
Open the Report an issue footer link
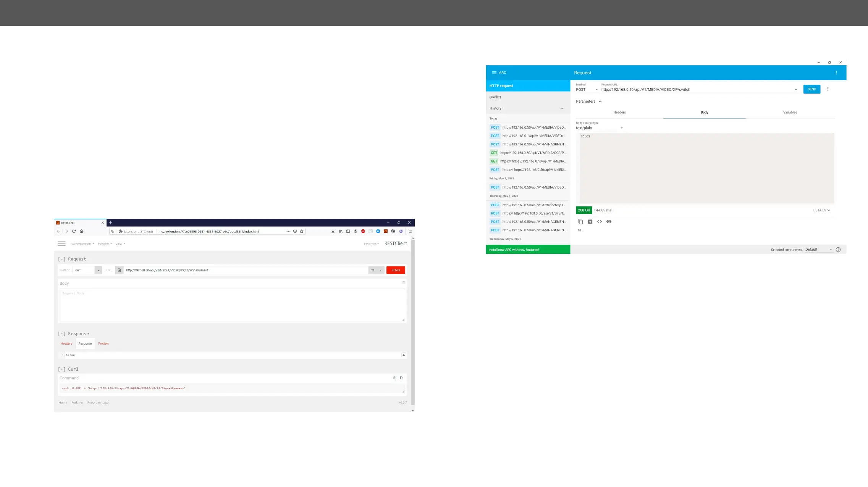click(x=98, y=403)
